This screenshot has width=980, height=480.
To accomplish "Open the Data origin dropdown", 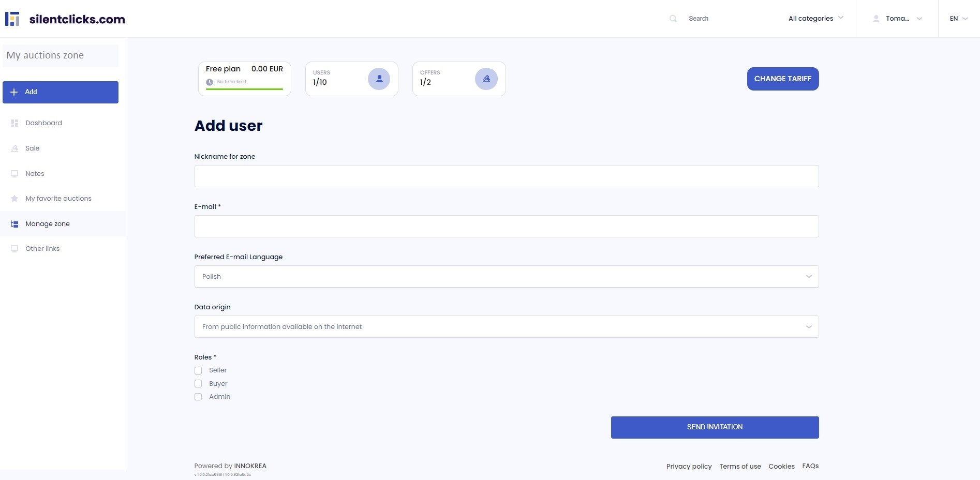I will 809,326.
